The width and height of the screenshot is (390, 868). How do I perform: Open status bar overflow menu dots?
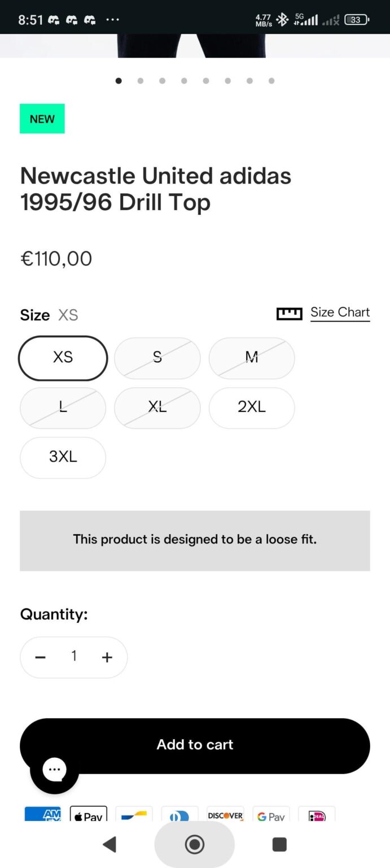click(x=113, y=19)
